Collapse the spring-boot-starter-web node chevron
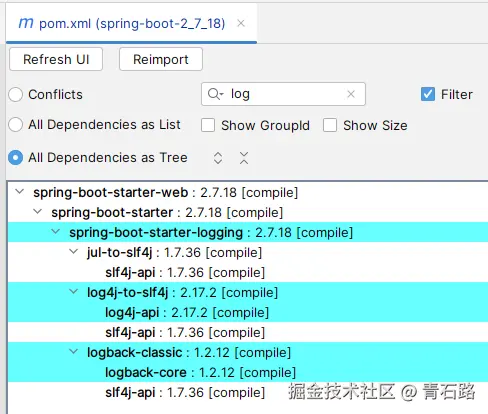This screenshot has height=414, width=488. click(x=20, y=192)
